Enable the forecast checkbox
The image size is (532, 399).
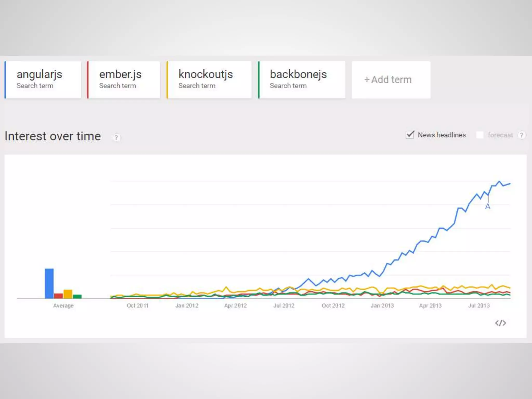point(480,135)
